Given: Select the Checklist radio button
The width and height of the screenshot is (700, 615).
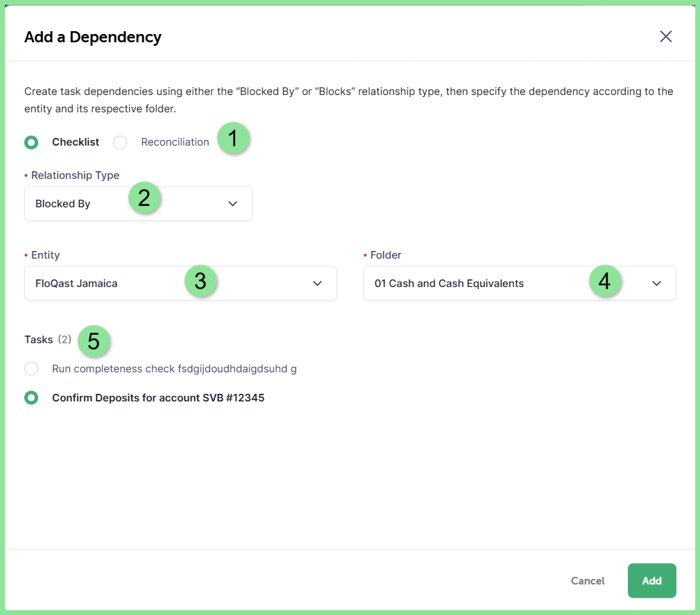Looking at the screenshot, I should pyautogui.click(x=31, y=142).
